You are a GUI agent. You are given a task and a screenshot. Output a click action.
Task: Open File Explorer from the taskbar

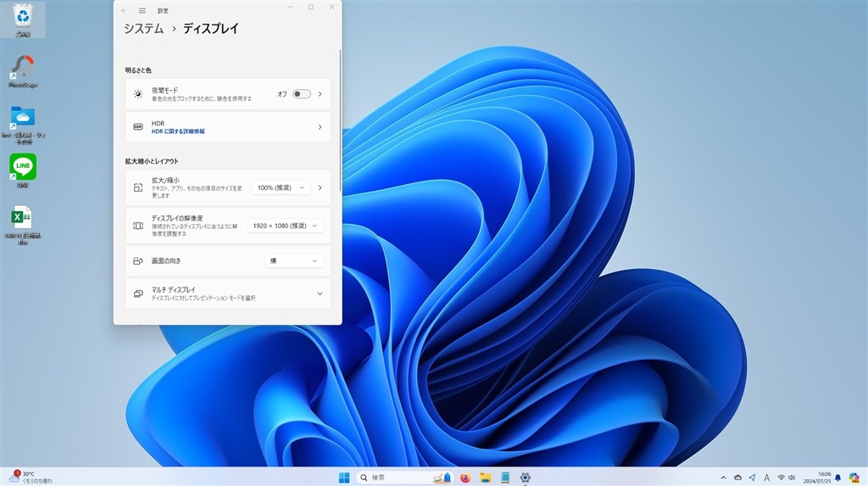coord(486,478)
